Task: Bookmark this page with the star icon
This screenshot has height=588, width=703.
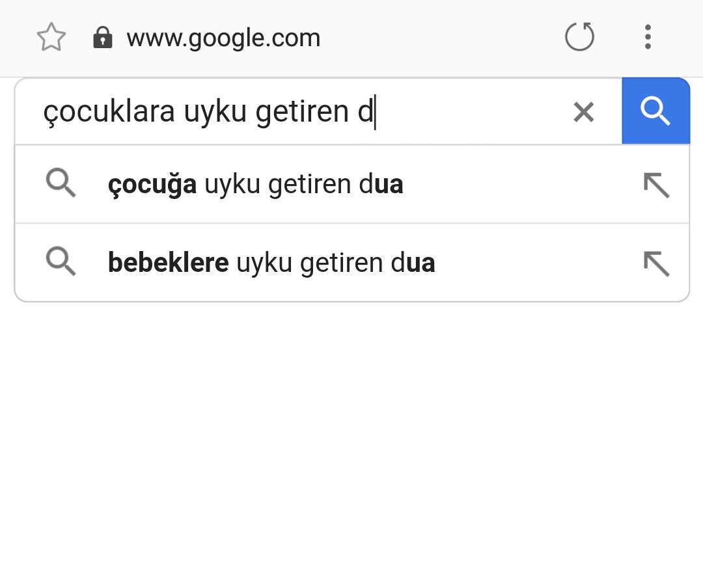Action: [x=51, y=37]
